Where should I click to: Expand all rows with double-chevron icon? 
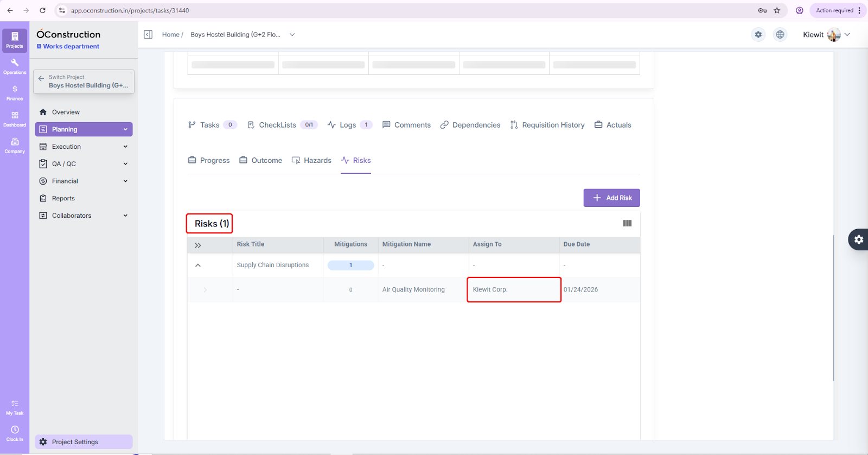[198, 245]
